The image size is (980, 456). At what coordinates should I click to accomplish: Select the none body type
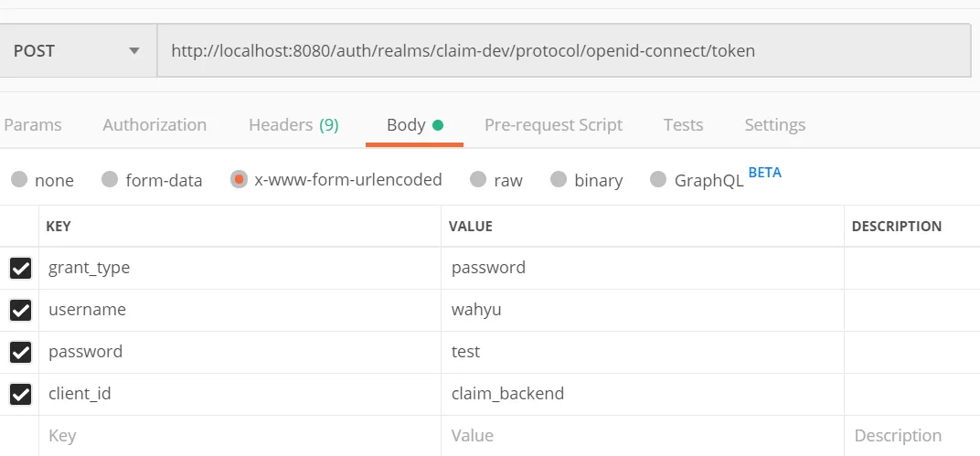click(x=19, y=180)
